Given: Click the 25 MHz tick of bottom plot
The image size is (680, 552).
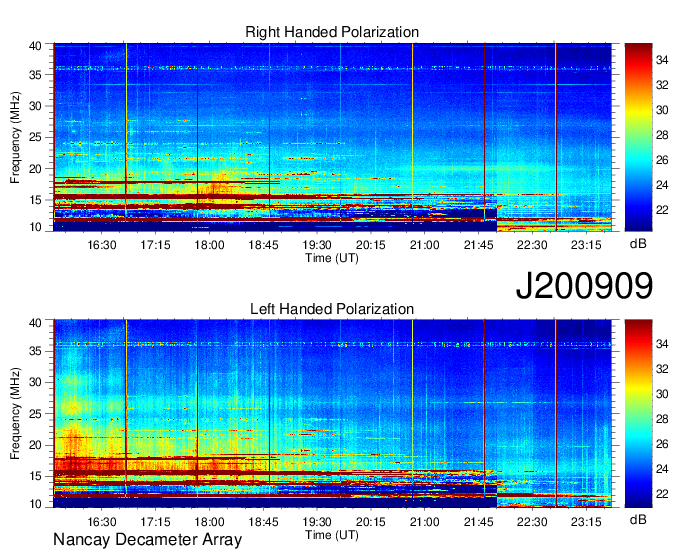Looking at the screenshot, I should pyautogui.click(x=36, y=414).
